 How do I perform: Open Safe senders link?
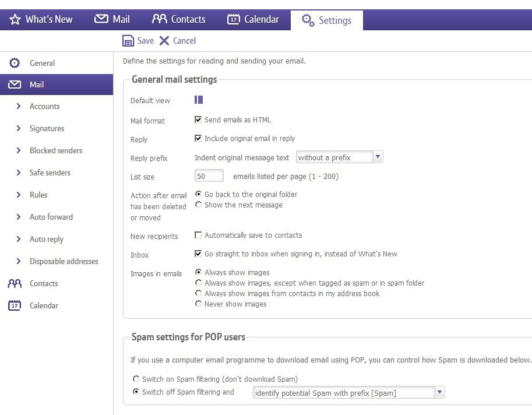(50, 173)
